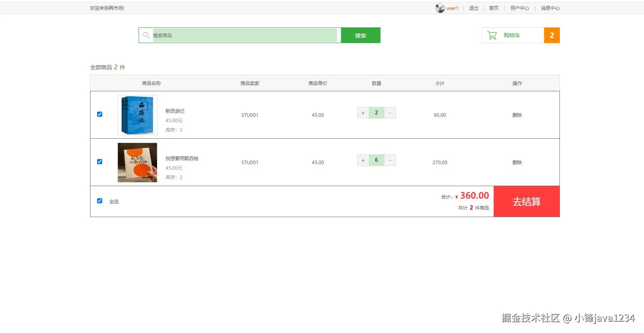Delete 我想要两颗西柚 from the cart
Screen dimensions: 644x333
[x=517, y=163]
